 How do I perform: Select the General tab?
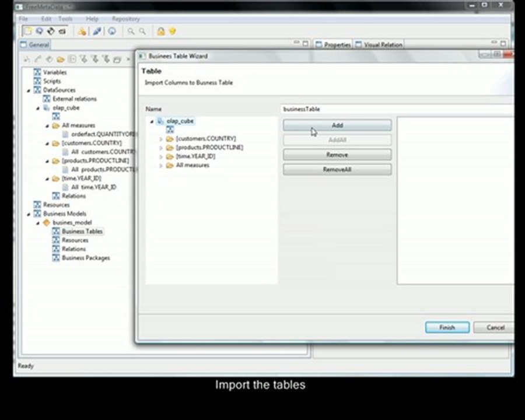(x=35, y=44)
